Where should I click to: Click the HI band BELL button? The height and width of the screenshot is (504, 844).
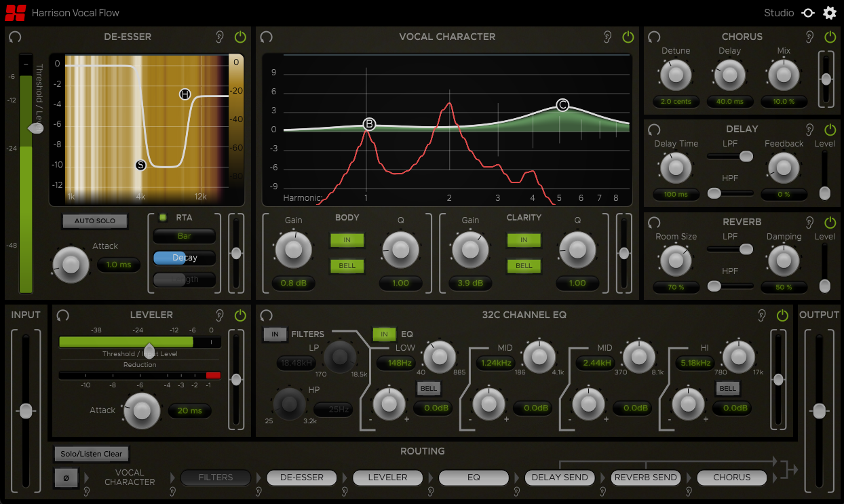click(x=727, y=389)
